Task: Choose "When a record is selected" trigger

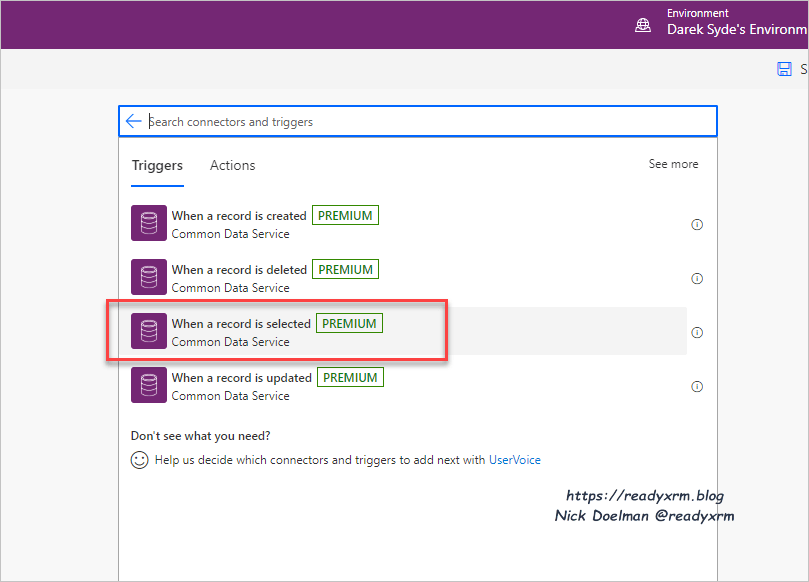Action: pyautogui.click(x=241, y=324)
